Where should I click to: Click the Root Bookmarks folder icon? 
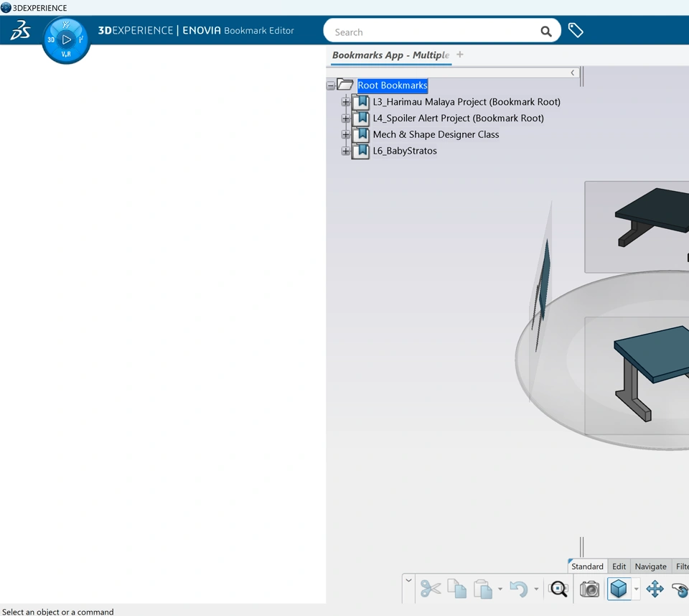coord(345,85)
